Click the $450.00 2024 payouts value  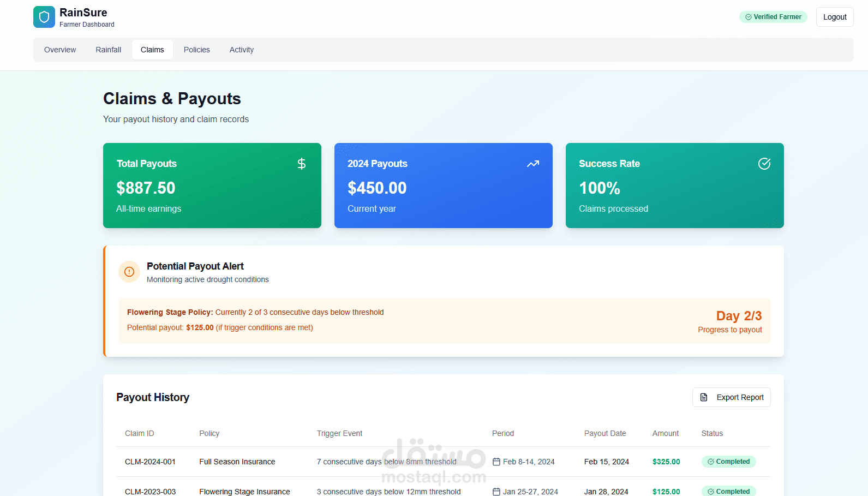[377, 188]
